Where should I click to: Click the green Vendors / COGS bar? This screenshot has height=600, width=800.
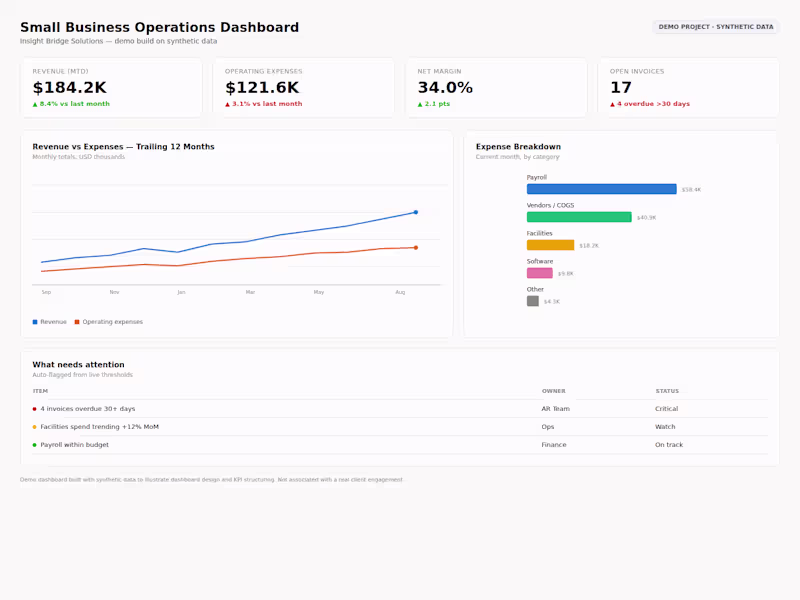579,217
